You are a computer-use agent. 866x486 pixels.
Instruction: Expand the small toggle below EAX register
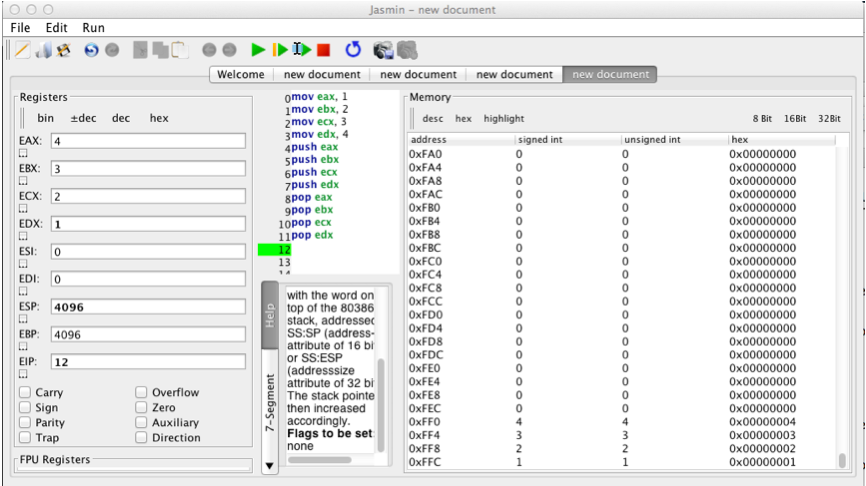23,154
